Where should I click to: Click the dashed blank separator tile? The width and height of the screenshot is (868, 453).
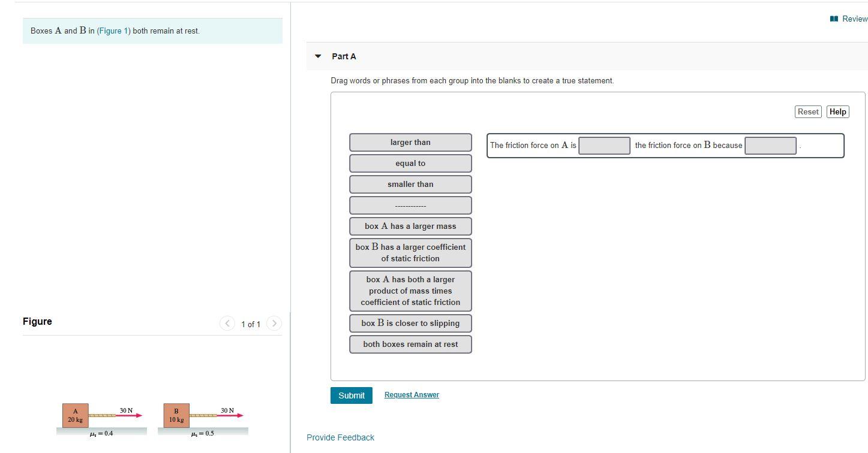[x=410, y=205]
